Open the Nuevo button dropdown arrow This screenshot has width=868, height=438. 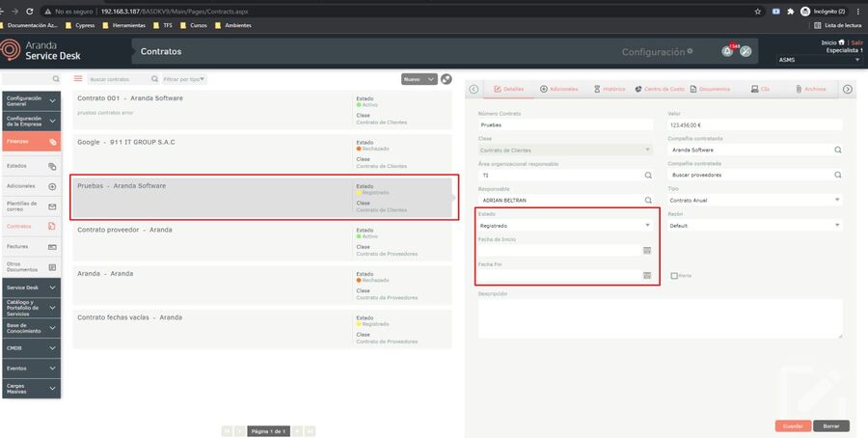tap(431, 79)
